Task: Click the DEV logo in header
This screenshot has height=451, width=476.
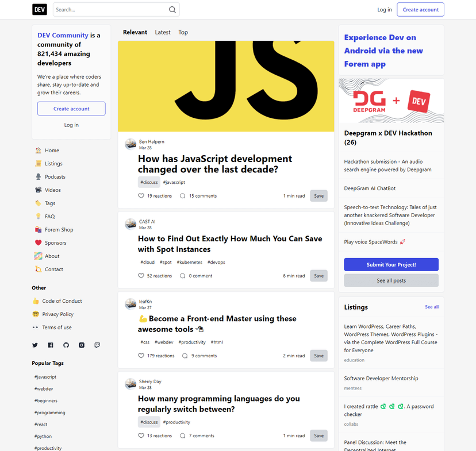Action: [x=40, y=9]
